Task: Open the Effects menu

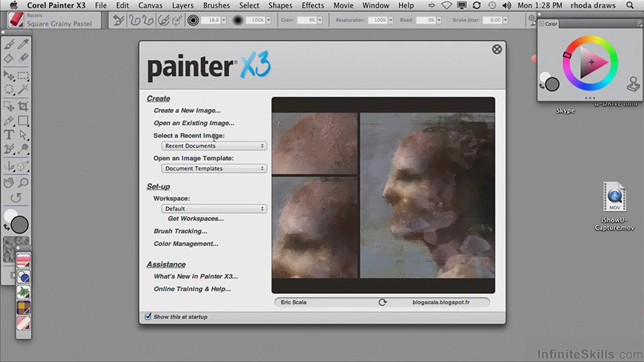Action: point(312,5)
